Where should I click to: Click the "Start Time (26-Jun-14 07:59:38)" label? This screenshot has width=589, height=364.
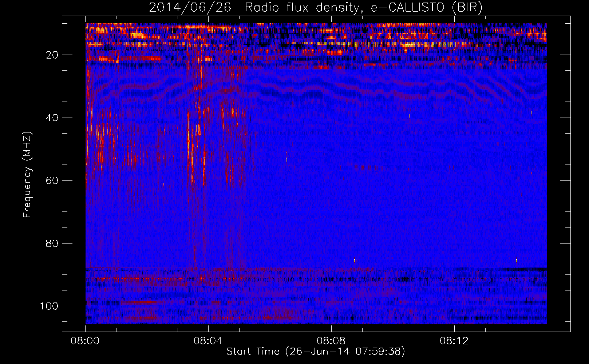click(316, 351)
